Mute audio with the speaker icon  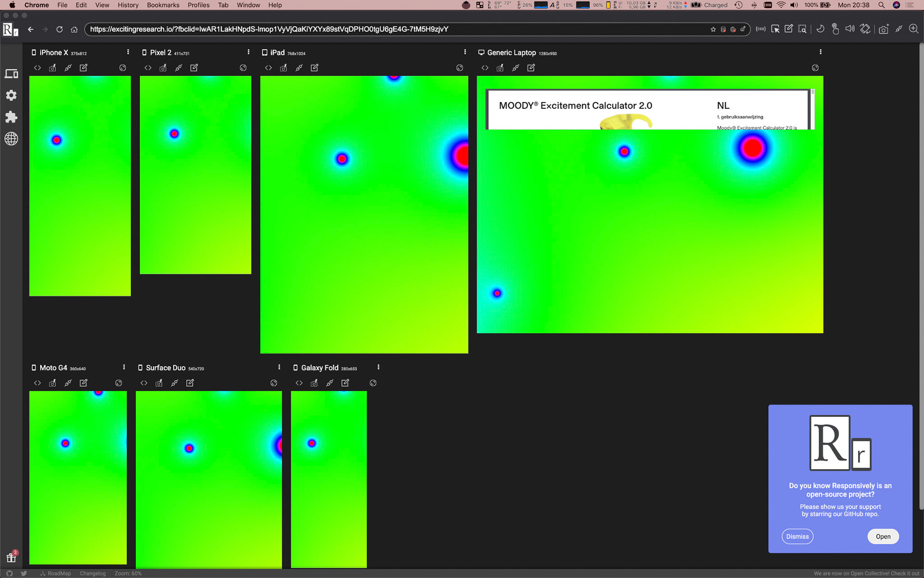(850, 29)
